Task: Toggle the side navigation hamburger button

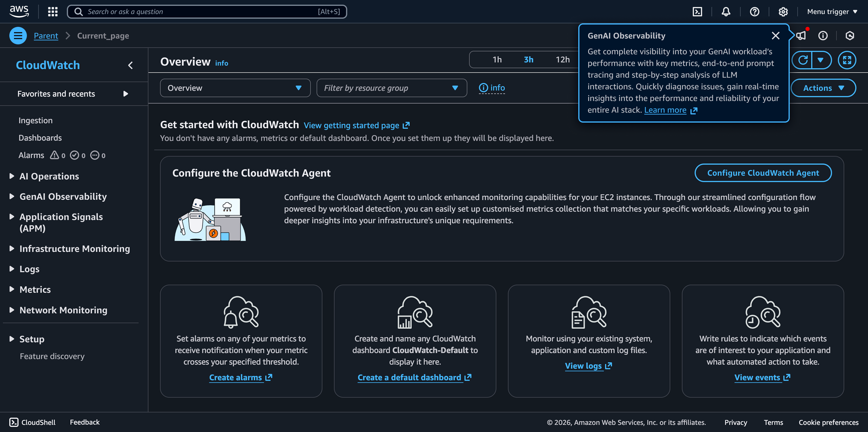Action: (18, 36)
